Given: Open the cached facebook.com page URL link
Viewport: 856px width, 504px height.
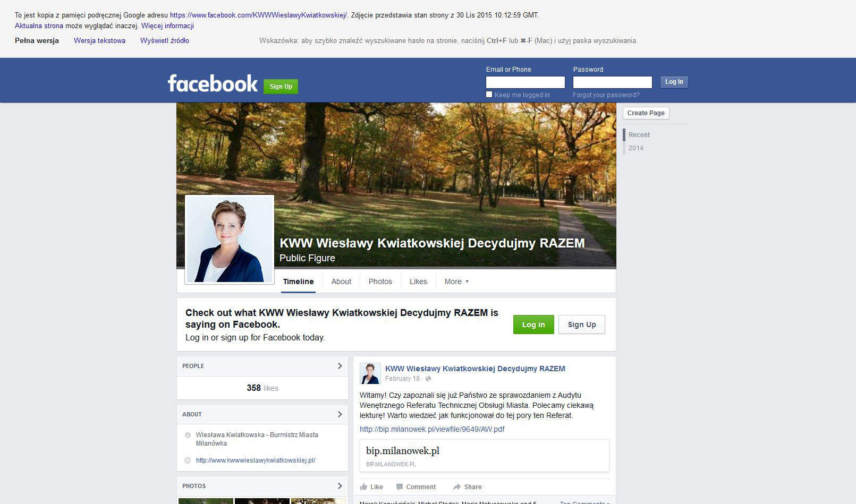Looking at the screenshot, I should click(259, 15).
